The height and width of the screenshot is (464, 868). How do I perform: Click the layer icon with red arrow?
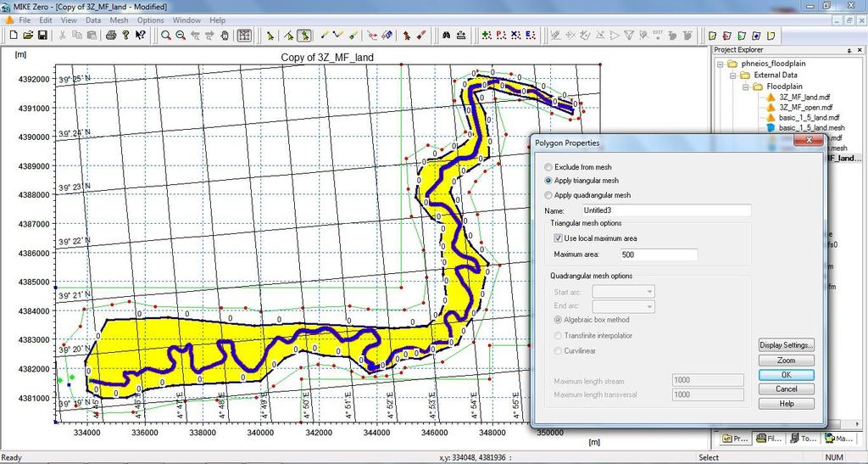[726, 36]
